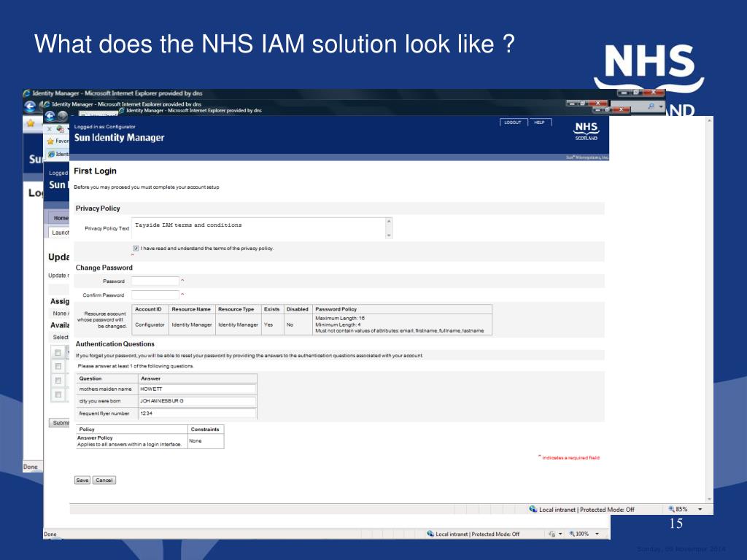This screenshot has height=560, width=747.
Task: Go back using the rearmost window's Back arrow
Action: click(29, 106)
